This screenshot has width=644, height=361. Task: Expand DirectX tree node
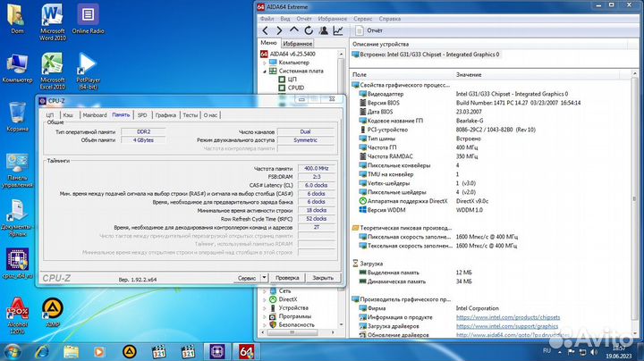click(x=265, y=300)
